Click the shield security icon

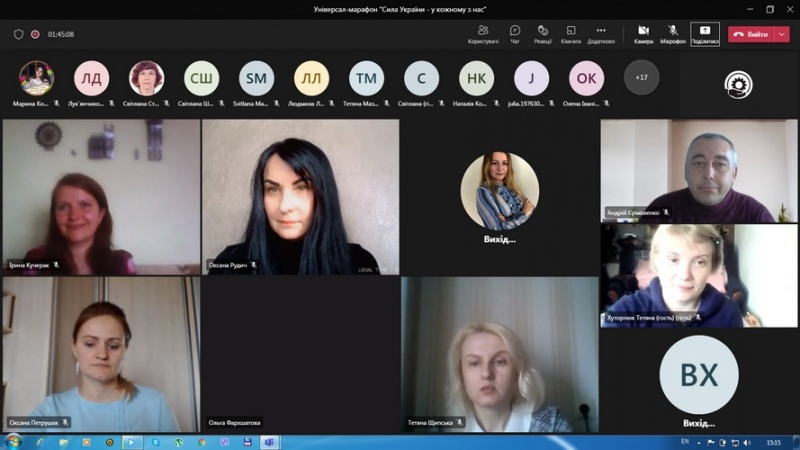[x=18, y=34]
